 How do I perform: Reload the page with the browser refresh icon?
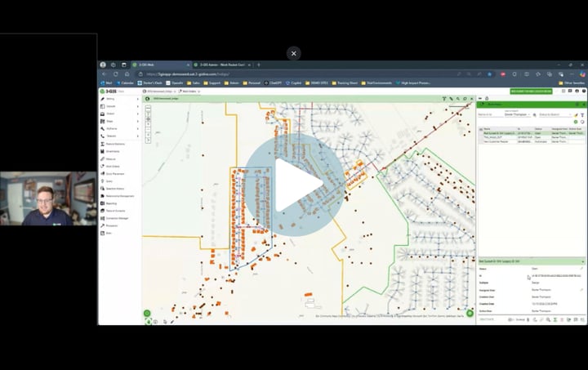115,74
